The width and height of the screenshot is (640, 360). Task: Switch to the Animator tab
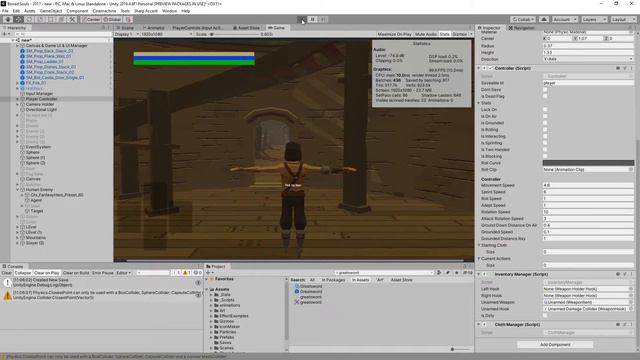click(153, 28)
